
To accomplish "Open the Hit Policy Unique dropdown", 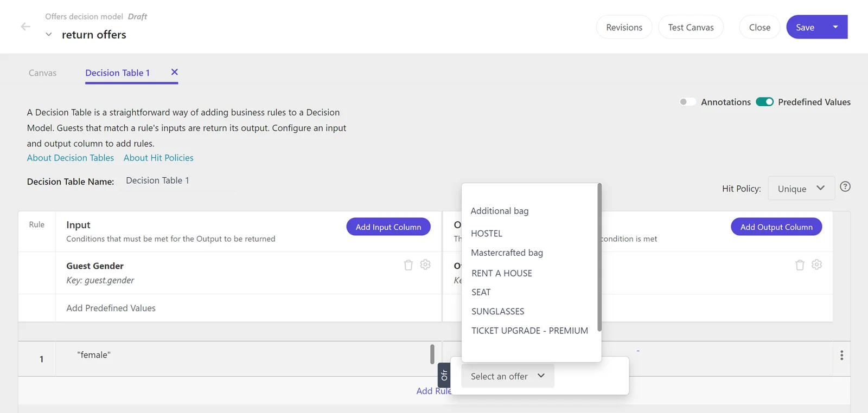I will pos(801,189).
